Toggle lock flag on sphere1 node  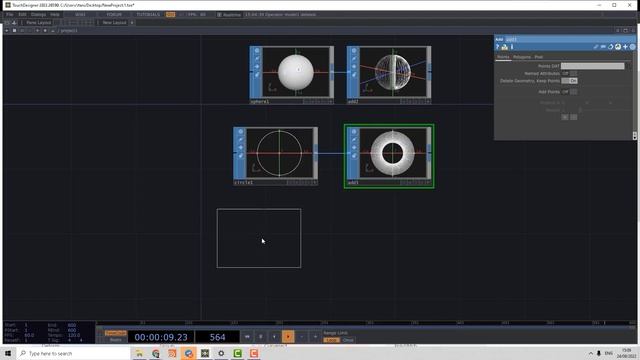(257, 67)
